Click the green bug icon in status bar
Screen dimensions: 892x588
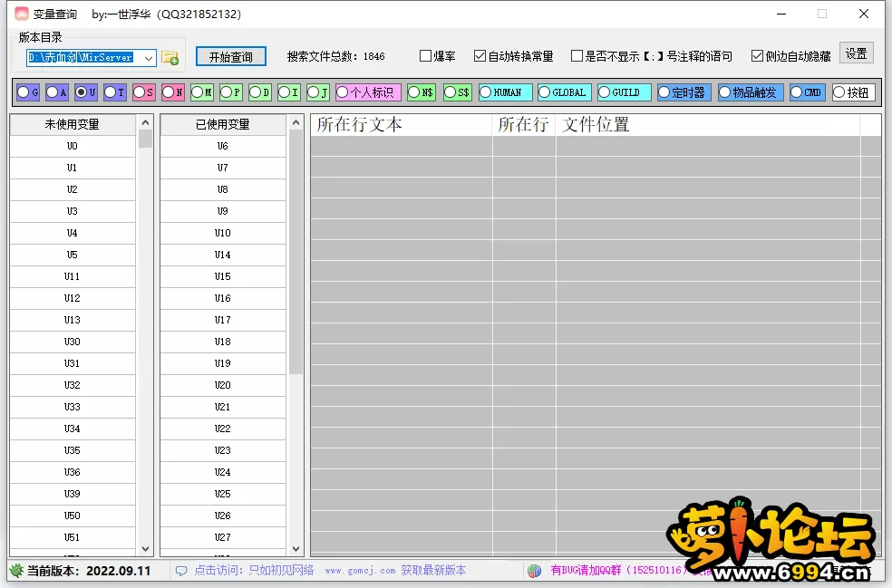tap(16, 571)
